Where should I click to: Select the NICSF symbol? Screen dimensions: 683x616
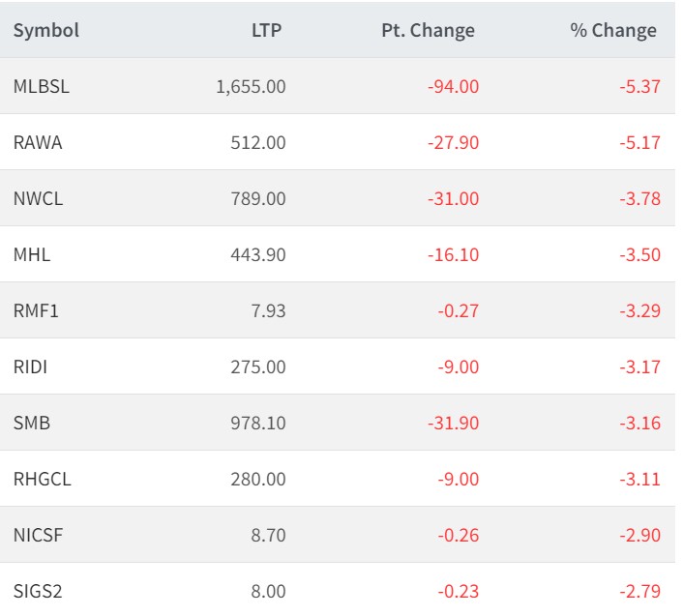pyautogui.click(x=38, y=535)
